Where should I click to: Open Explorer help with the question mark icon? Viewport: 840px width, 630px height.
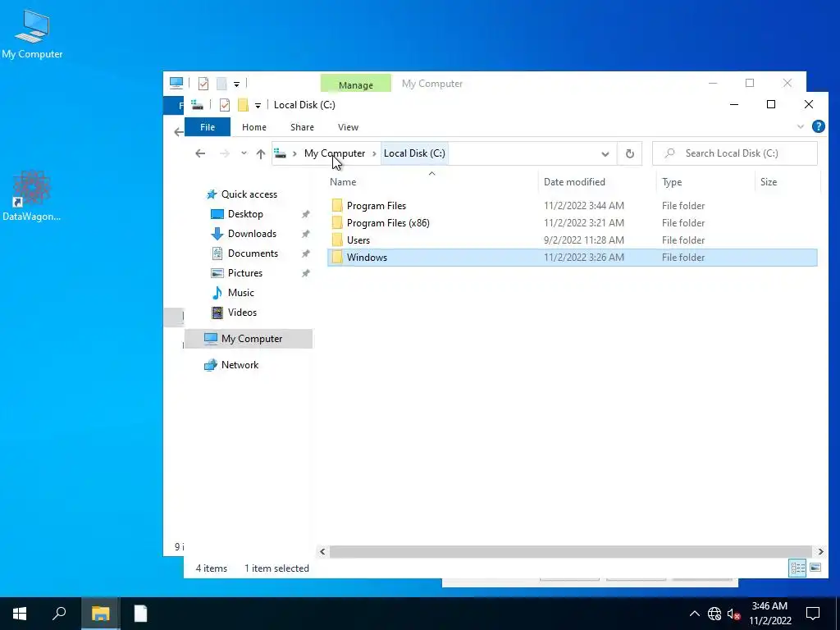tap(818, 126)
